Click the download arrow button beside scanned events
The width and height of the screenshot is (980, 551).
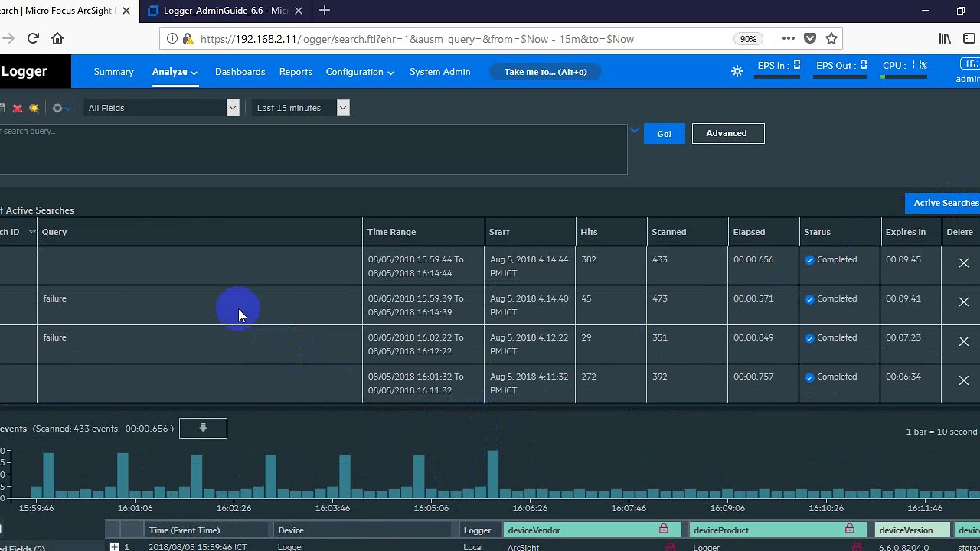click(x=203, y=429)
